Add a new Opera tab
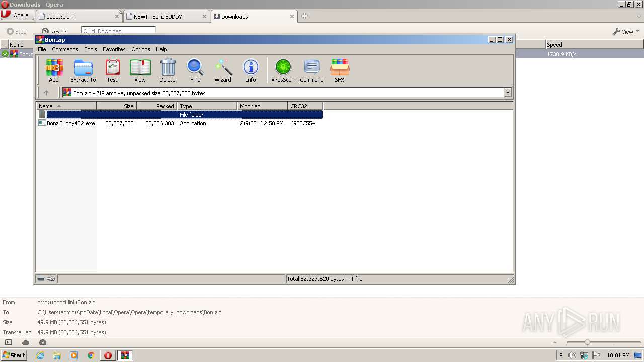The image size is (644, 362). point(304,16)
